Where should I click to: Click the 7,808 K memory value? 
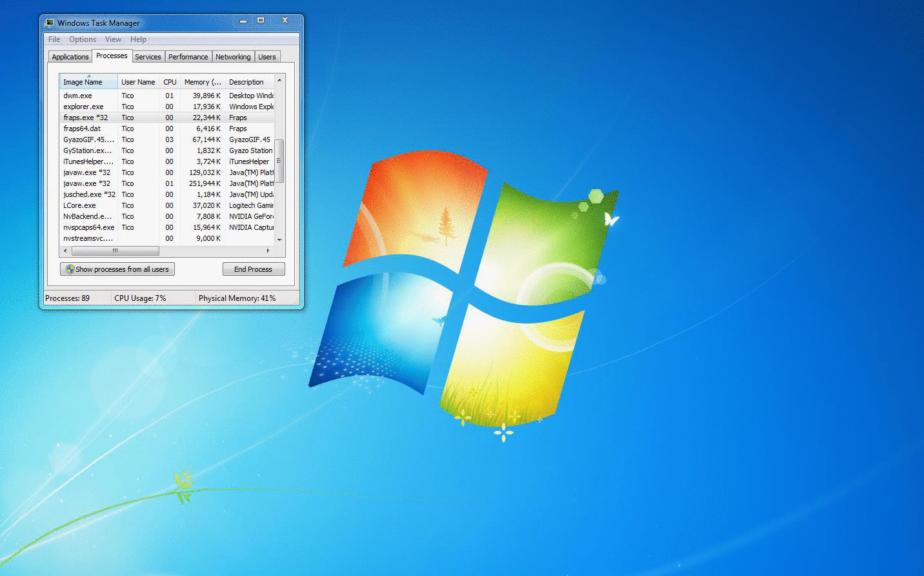(x=208, y=216)
